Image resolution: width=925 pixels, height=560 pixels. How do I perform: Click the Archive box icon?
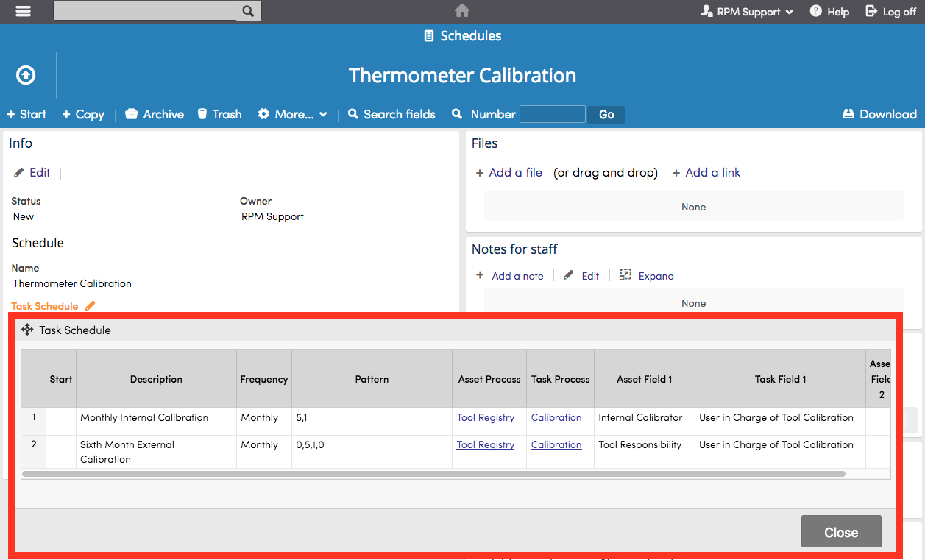tap(132, 114)
